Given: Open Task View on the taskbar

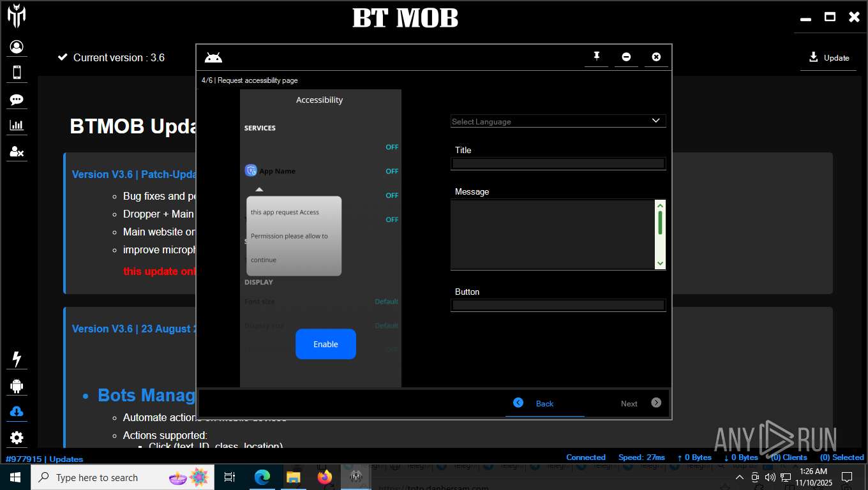Looking at the screenshot, I should 230,477.
